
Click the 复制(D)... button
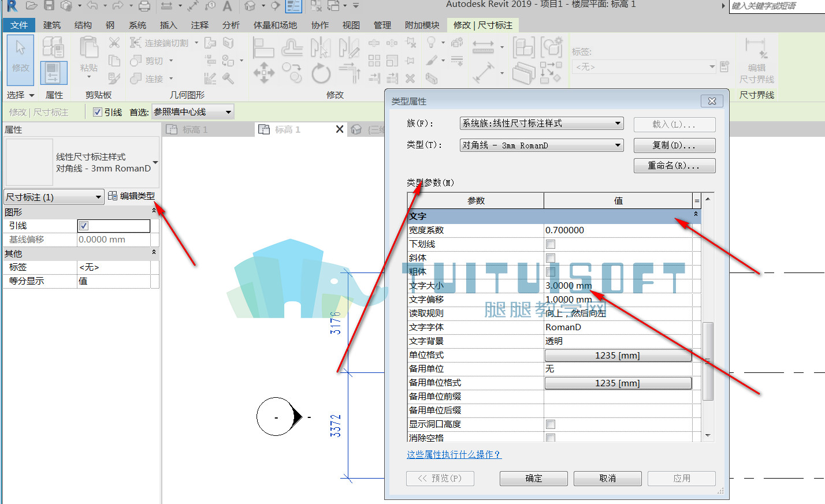point(674,145)
